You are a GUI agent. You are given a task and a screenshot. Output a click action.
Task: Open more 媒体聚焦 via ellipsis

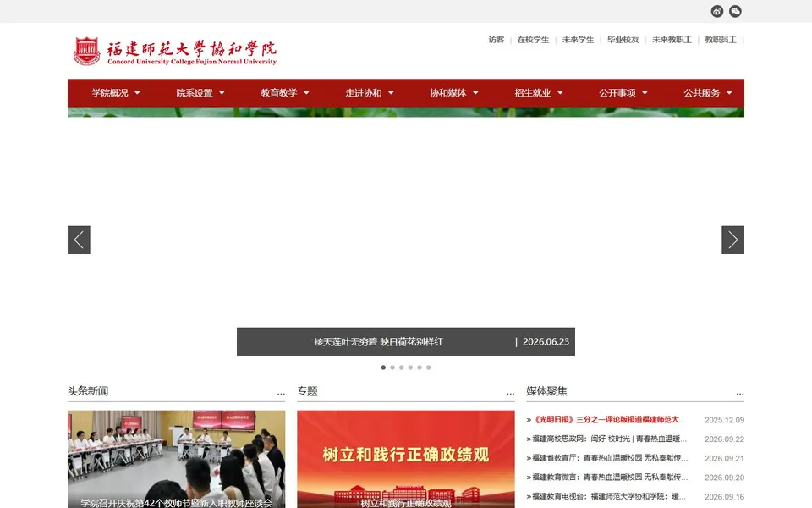click(740, 394)
